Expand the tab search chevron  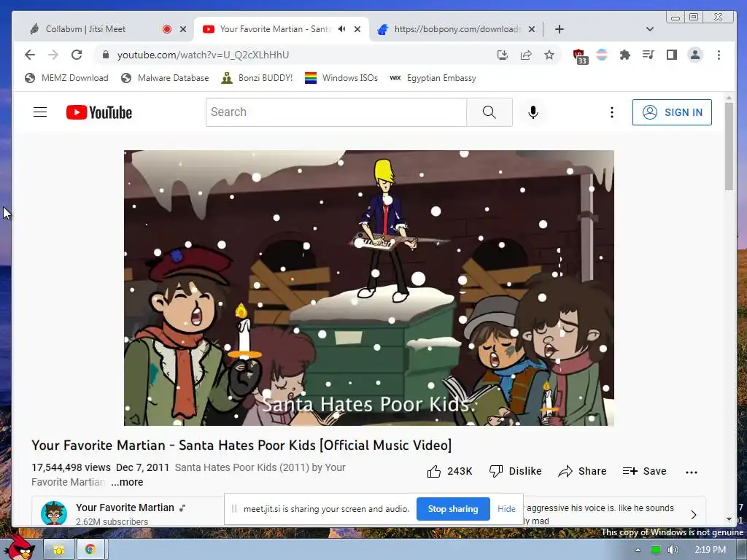(650, 29)
